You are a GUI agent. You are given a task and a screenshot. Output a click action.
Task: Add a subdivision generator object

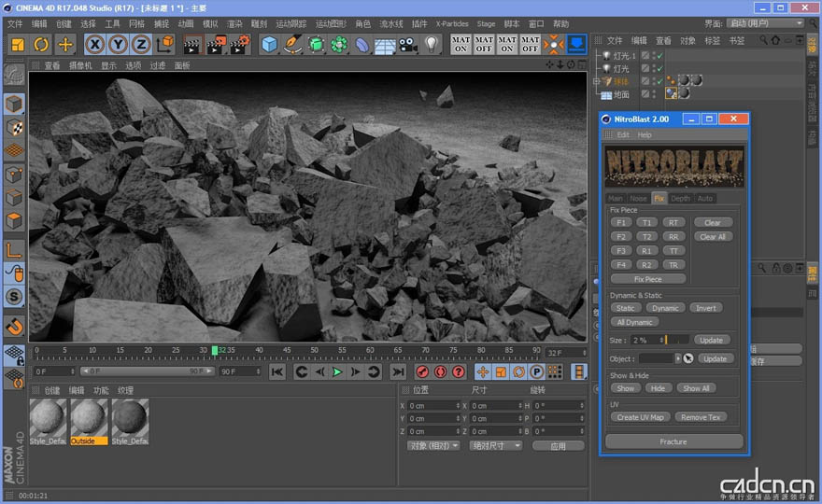(x=316, y=45)
